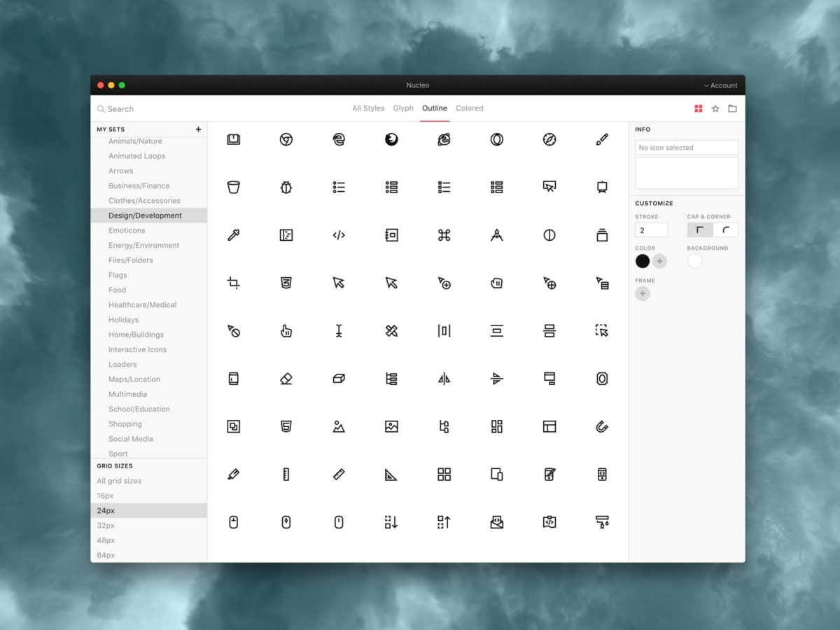Screen dimensions: 840x630
Task: Select the magnet icon
Action: 602,426
